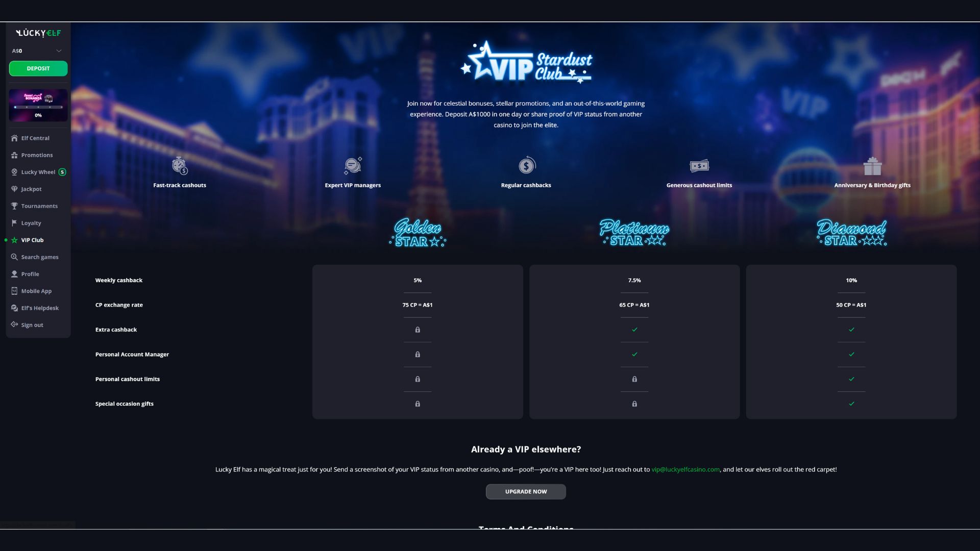Click Diamond Star Special occasion gifts checkmark

(851, 404)
